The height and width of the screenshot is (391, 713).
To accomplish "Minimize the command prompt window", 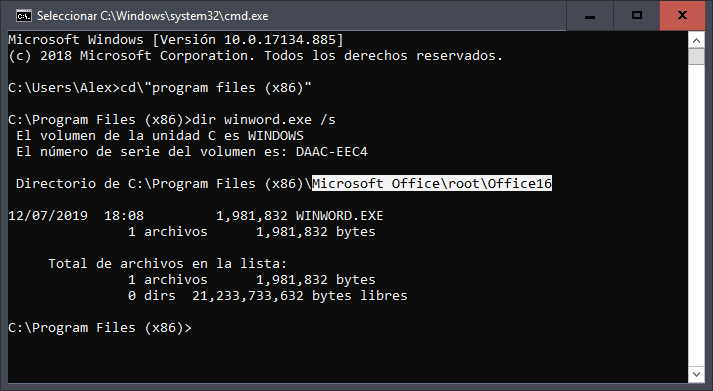I will 590,16.
